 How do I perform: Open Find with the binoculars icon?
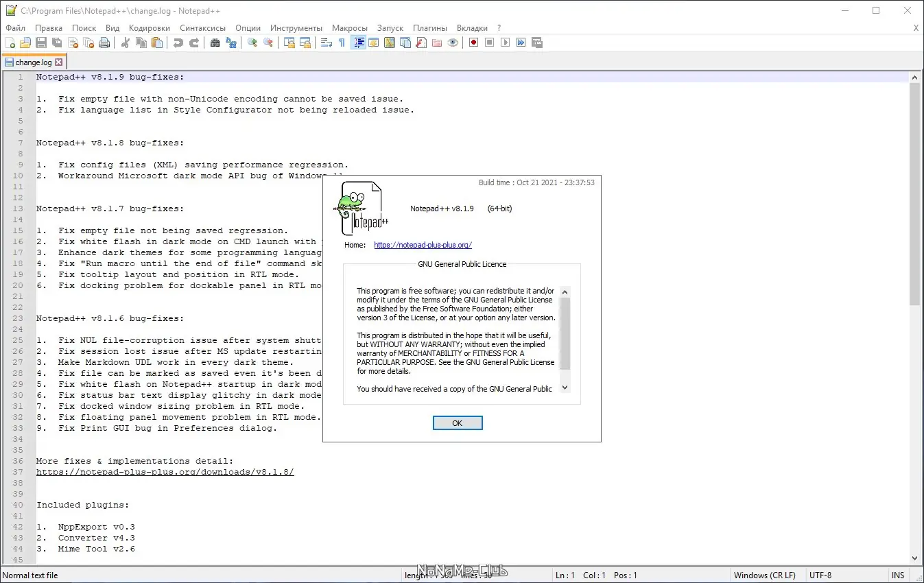click(x=215, y=43)
